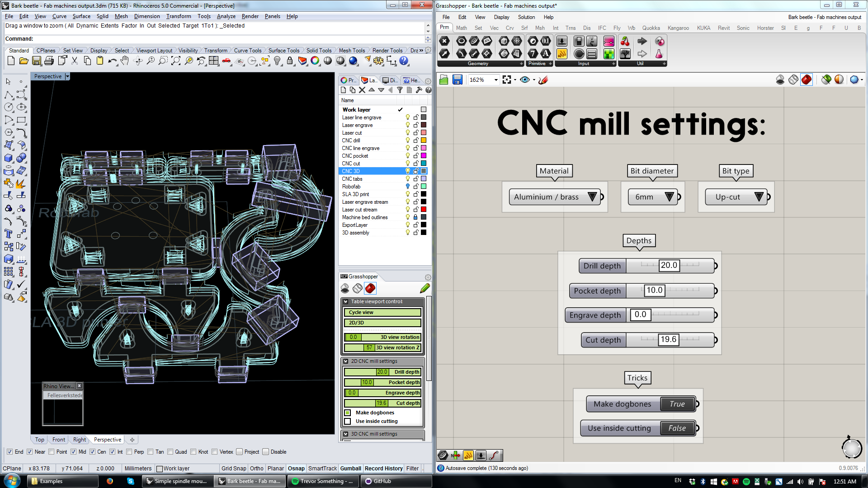Toggle the Near osnap checkbox

30,452
